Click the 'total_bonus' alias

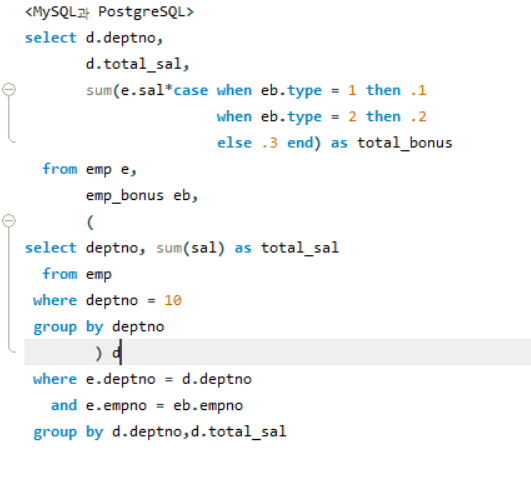point(405,143)
